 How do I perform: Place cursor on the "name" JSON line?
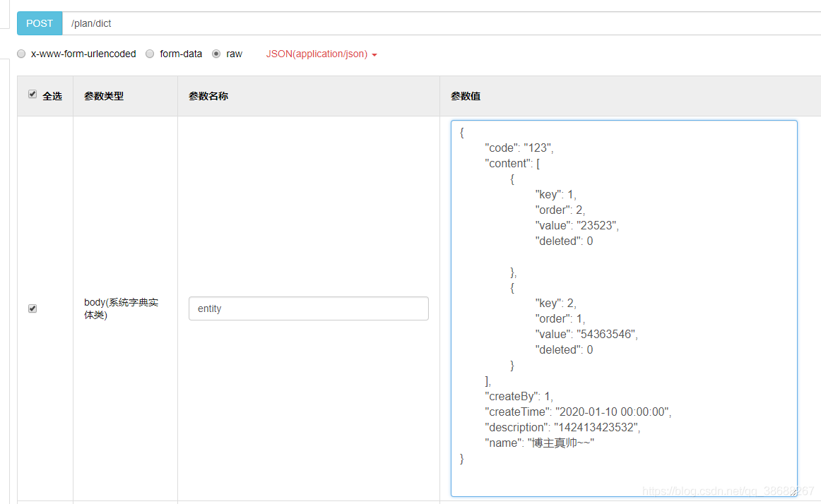pyautogui.click(x=539, y=443)
